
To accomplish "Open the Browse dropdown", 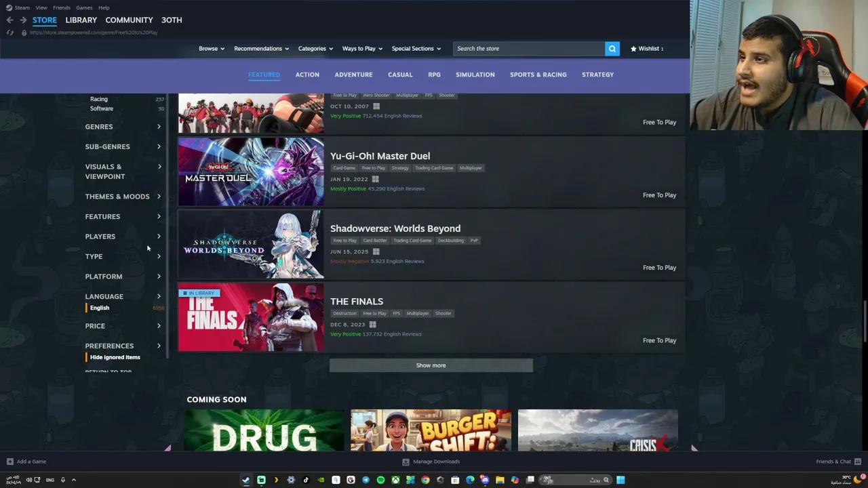I will pyautogui.click(x=211, y=49).
